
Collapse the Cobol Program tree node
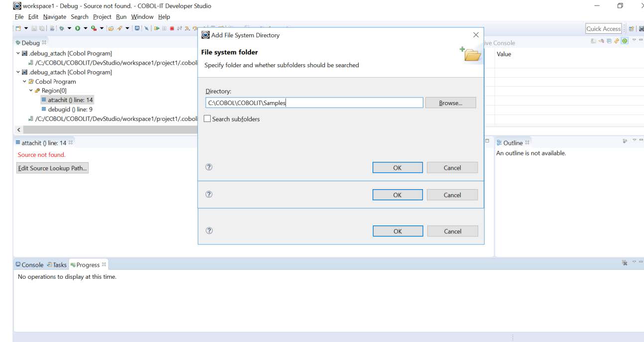(24, 82)
